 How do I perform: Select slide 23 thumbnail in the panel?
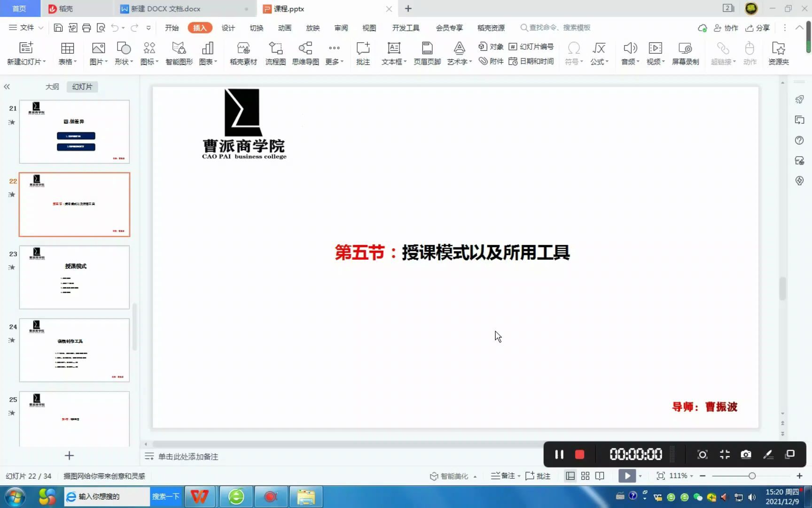tap(74, 278)
